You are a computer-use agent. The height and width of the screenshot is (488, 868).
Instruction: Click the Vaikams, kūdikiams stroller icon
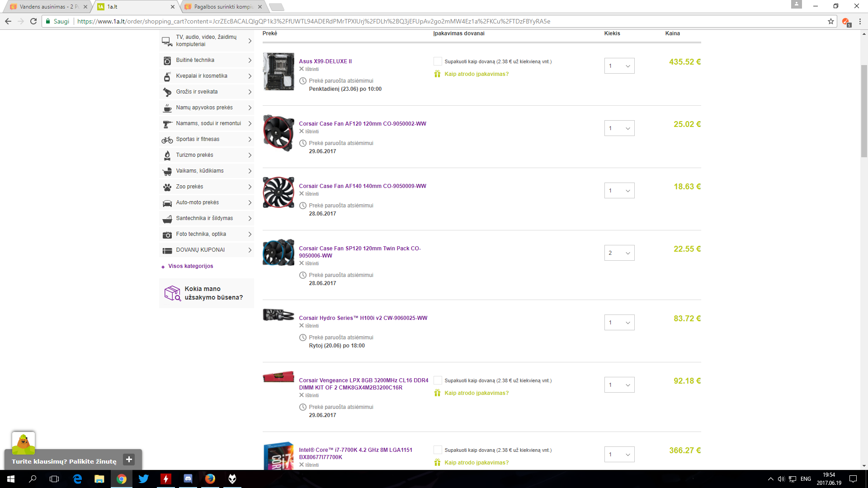pos(167,171)
